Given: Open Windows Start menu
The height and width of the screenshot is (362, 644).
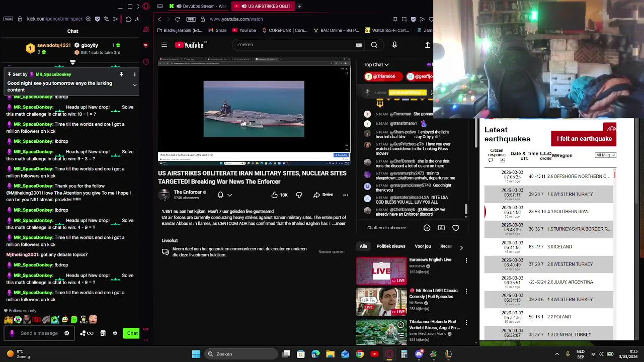Looking at the screenshot, I should click(196, 354).
